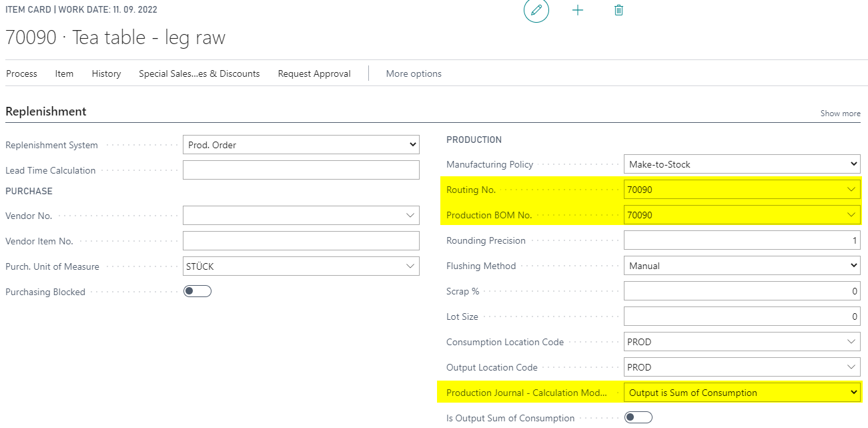Click the plus icon for new item
This screenshot has height=428, width=868.
(578, 11)
